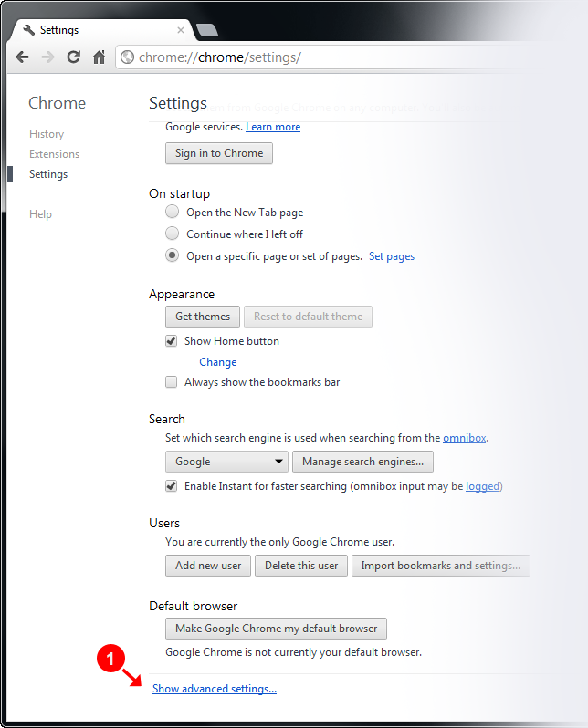This screenshot has height=728, width=588.
Task: Select Open a specific page radio button
Action: pos(172,255)
